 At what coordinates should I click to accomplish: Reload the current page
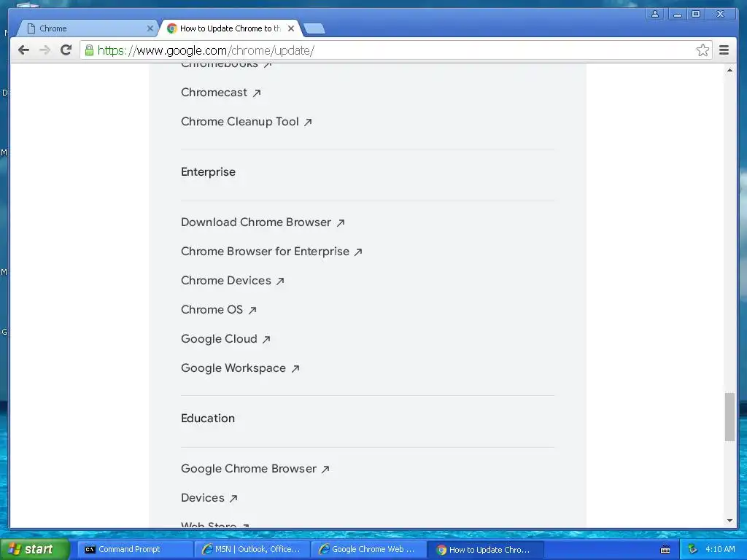[66, 50]
